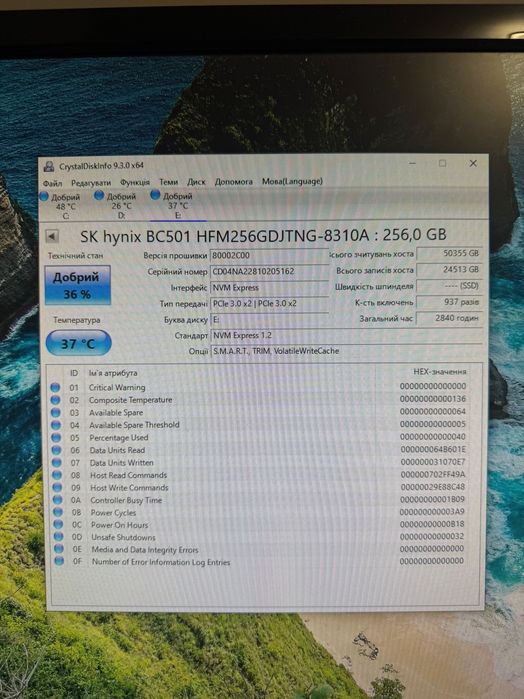Viewport: 524px width, 699px height.
Task: Open the Мова(Language) menu
Action: pos(292,181)
